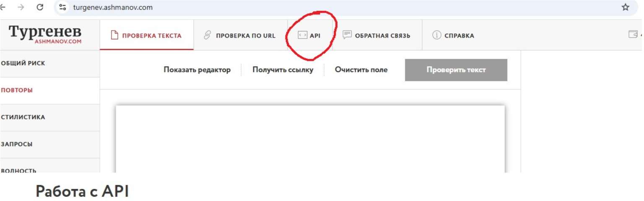The image size is (644, 201).
Task: Click the chain link icon on Проверка по URL
Action: point(207,36)
